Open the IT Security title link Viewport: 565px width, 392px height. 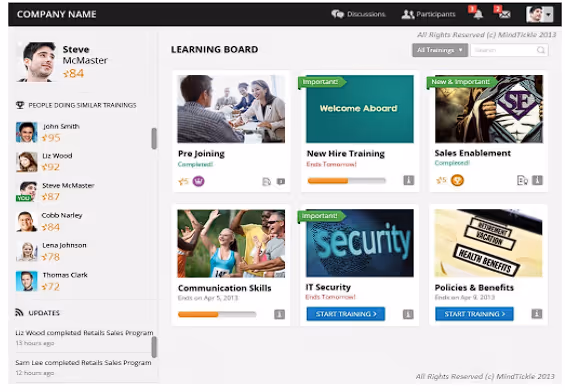328,287
